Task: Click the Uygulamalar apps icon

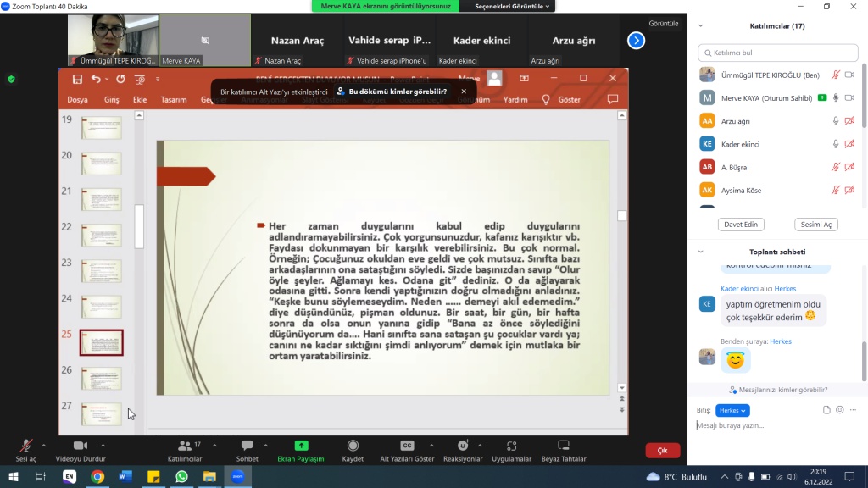Action: [511, 446]
